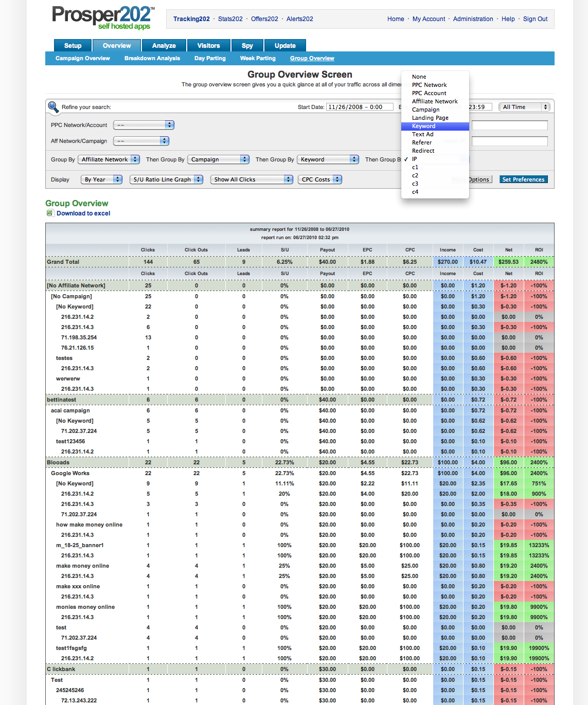Viewport: 588px width, 705px height.
Task: Open the Spy tab
Action: click(247, 46)
